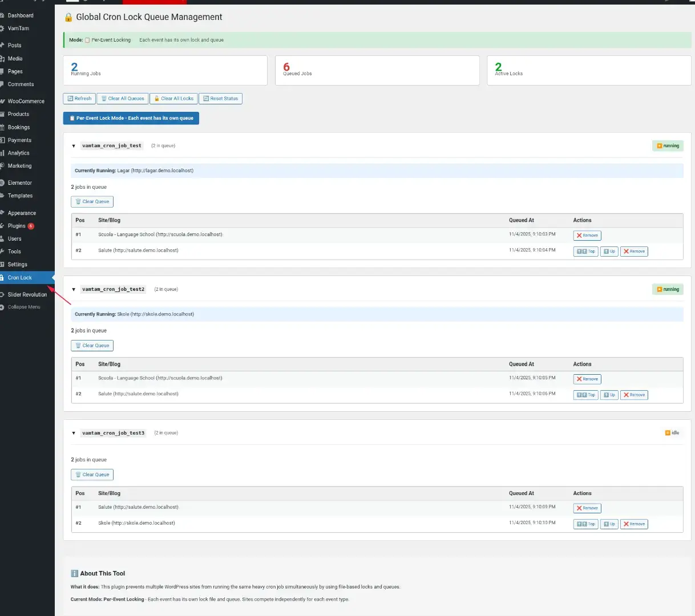Image resolution: width=695 pixels, height=616 pixels.
Task: Open Users in the sidebar
Action: pyautogui.click(x=14, y=239)
